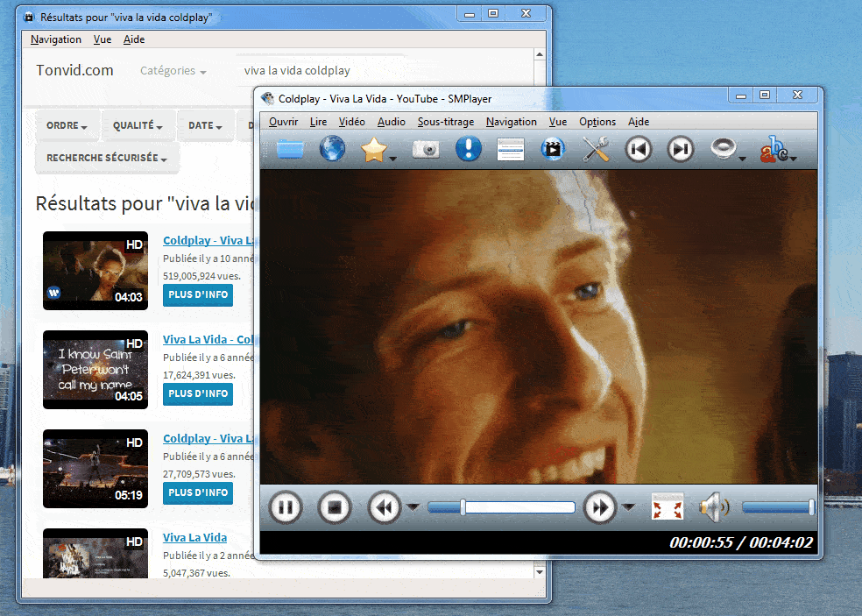Open Aide menu in Tonvid results window
The width and height of the screenshot is (862, 616).
click(134, 39)
